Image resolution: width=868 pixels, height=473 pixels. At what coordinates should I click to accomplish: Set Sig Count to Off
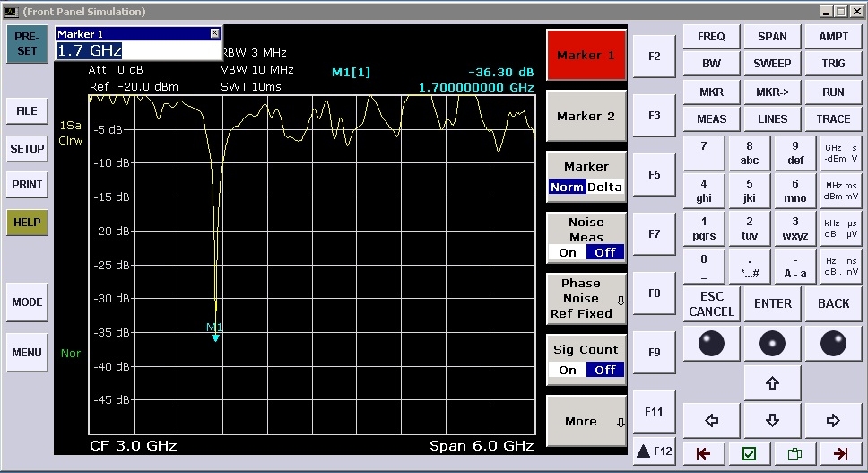coord(605,370)
